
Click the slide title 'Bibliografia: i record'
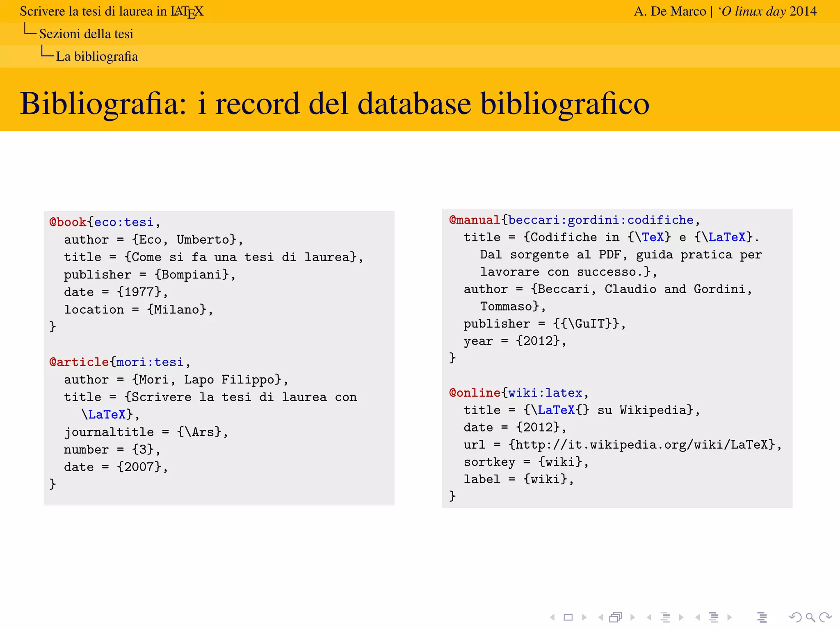(334, 103)
